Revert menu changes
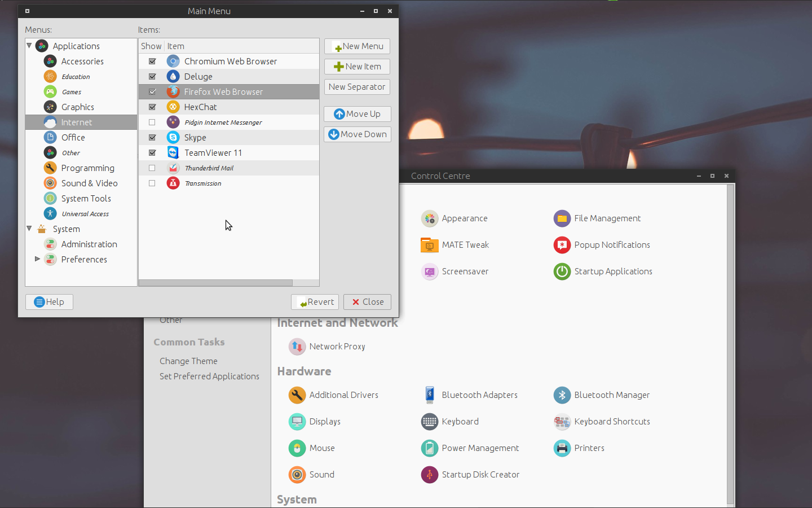 pyautogui.click(x=315, y=302)
